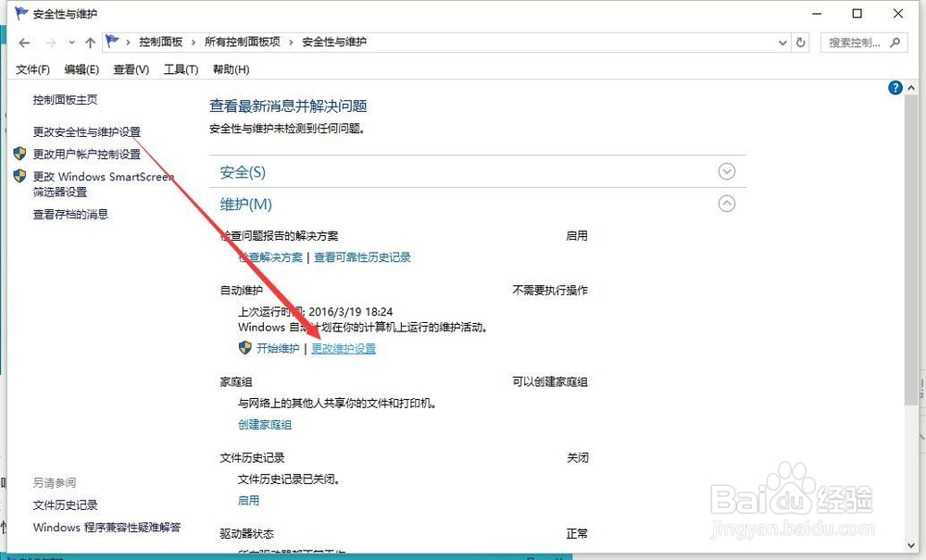
Task: Open 更改维护设置 link
Action: pos(344,348)
